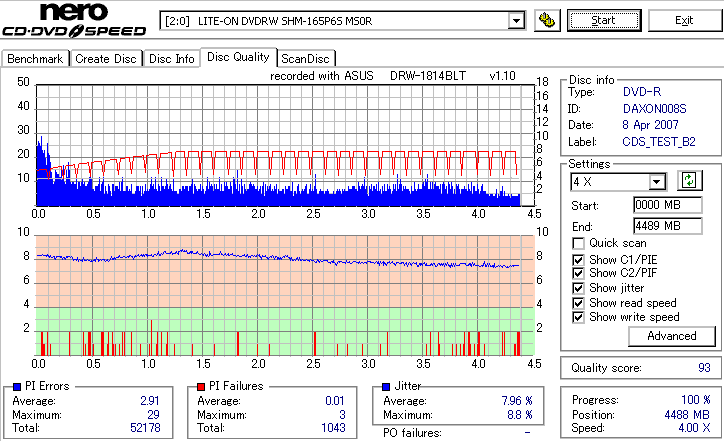Screen dimensions: 724x441
Task: Click the End position MB field
Action: click(x=667, y=226)
